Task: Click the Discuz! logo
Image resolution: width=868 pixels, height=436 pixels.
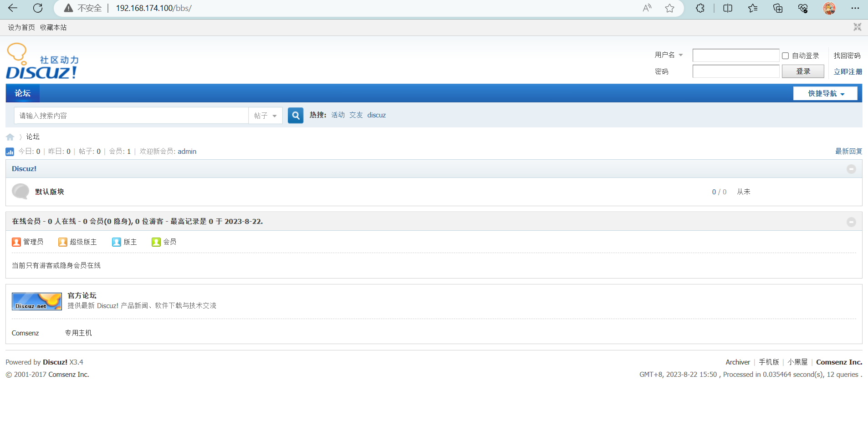Action: click(x=42, y=61)
